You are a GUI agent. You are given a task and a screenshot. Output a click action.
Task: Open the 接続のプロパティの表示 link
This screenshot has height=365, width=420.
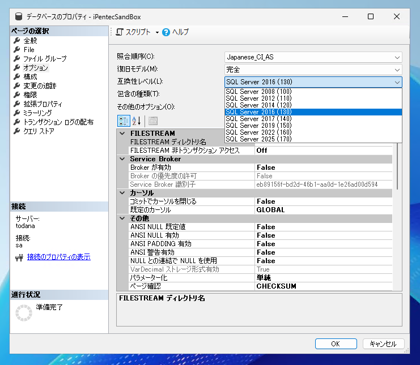59,257
